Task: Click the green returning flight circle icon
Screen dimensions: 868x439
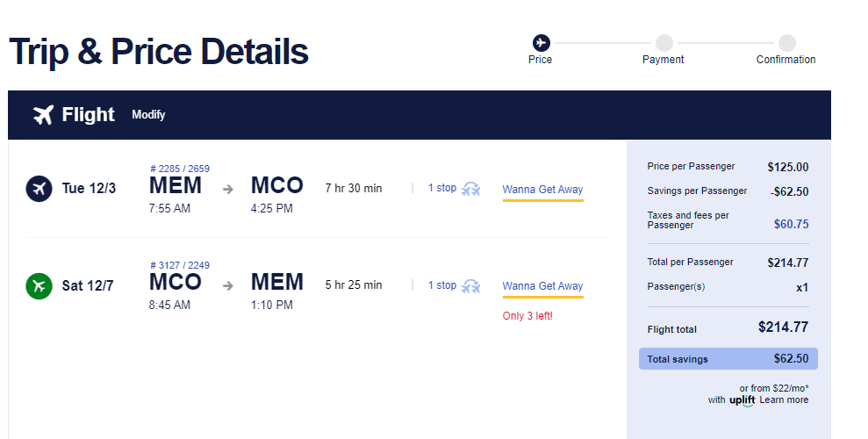Action: click(39, 285)
